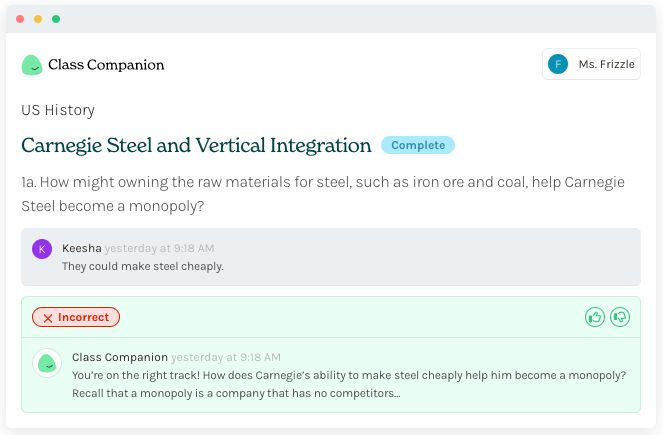
Task: Click the Class Companion feedback message text
Action: 348,384
